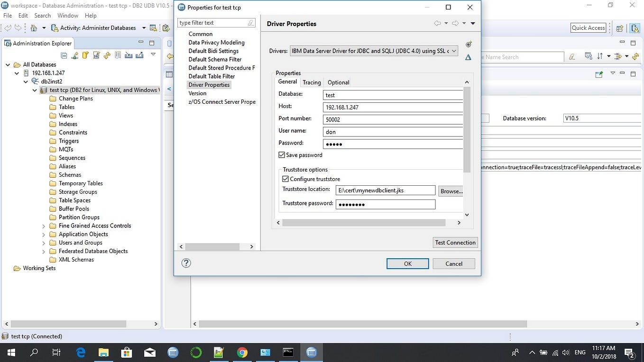Switch to the Tracing tab
This screenshot has height=362, width=644.
point(312,82)
